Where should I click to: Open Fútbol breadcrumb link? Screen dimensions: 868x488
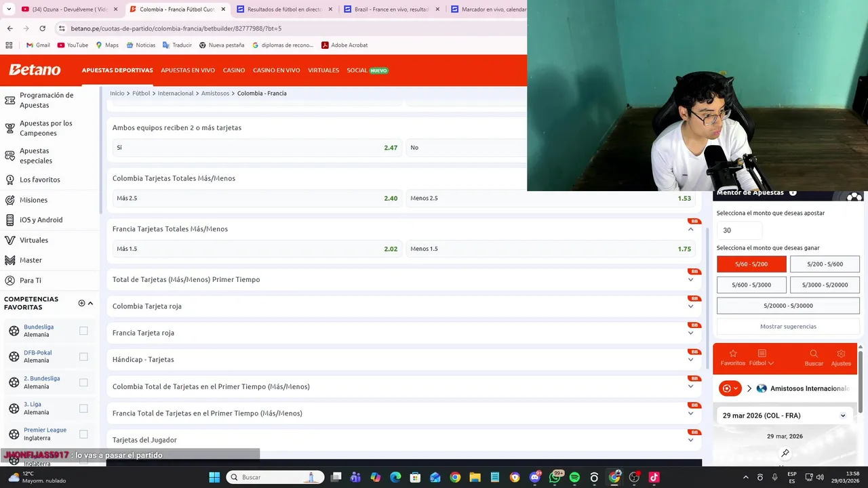(x=141, y=94)
